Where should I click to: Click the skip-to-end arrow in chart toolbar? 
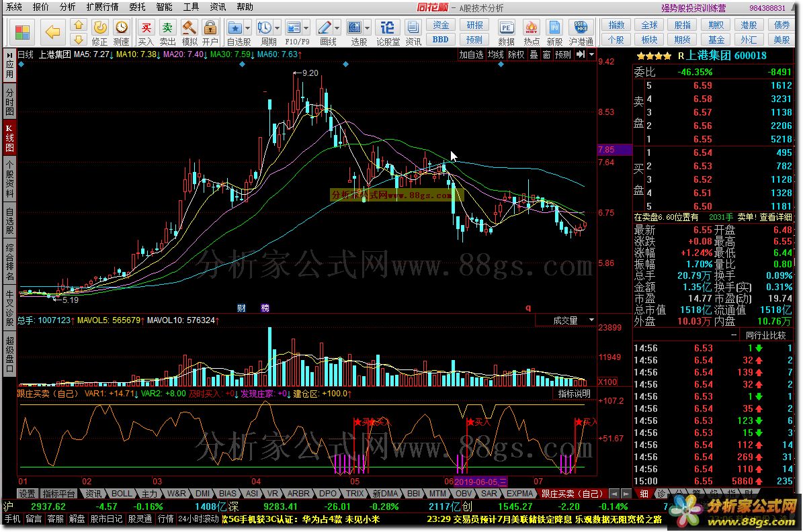click(x=580, y=54)
